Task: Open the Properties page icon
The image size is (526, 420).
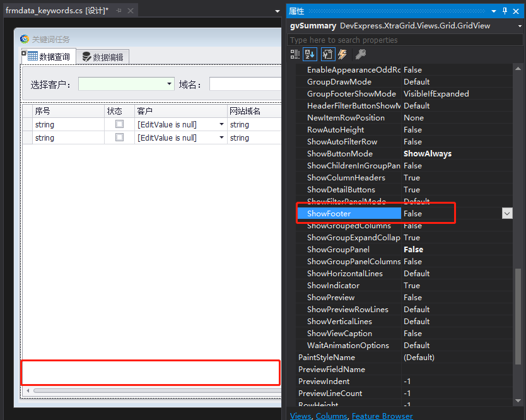Action: (x=328, y=54)
